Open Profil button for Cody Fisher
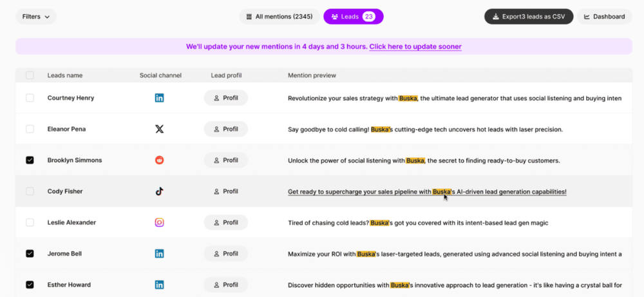 (226, 191)
